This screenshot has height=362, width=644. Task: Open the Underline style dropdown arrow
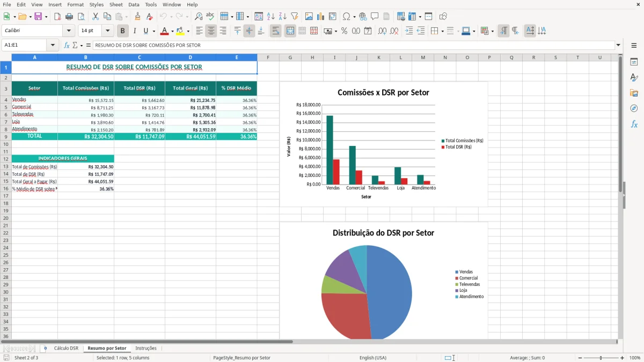pos(153,31)
